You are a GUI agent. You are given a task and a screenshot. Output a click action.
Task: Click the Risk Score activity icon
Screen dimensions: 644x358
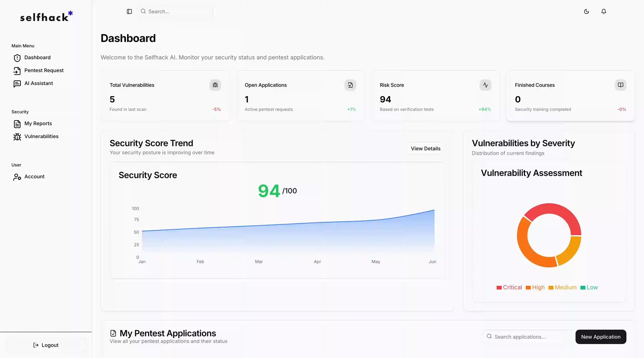pos(486,85)
